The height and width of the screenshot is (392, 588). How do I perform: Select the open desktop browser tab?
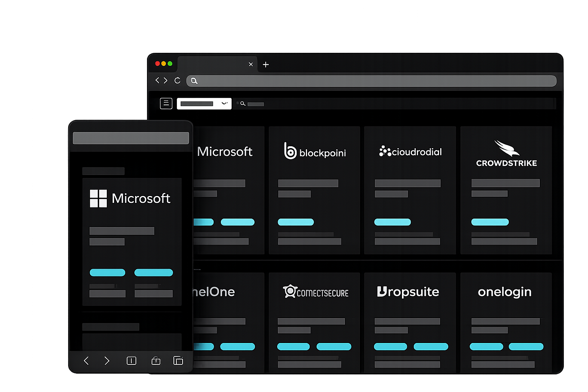coord(217,64)
